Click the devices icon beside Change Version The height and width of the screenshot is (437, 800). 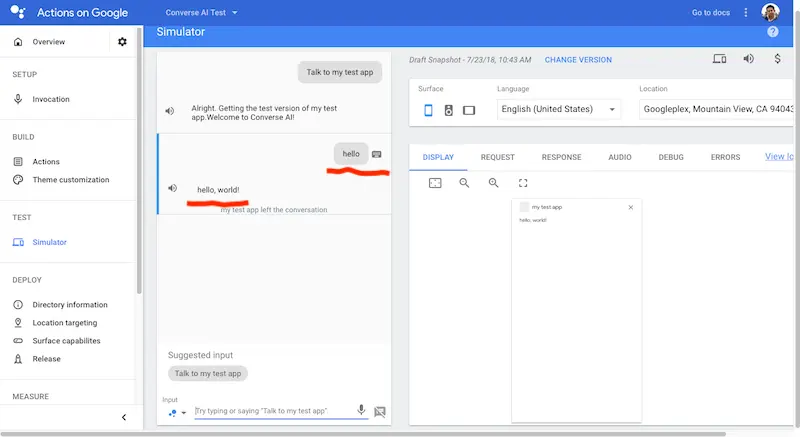[x=719, y=59]
